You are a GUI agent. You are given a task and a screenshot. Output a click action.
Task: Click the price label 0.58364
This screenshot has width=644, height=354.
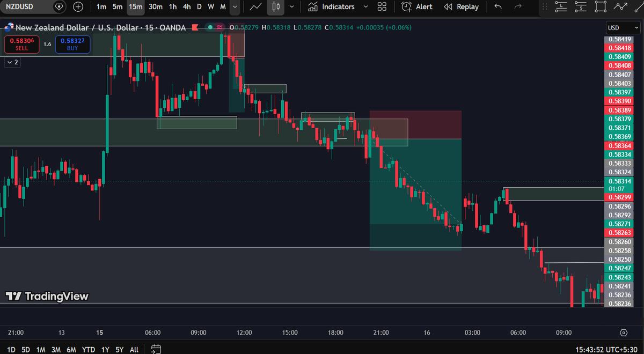[x=619, y=145]
